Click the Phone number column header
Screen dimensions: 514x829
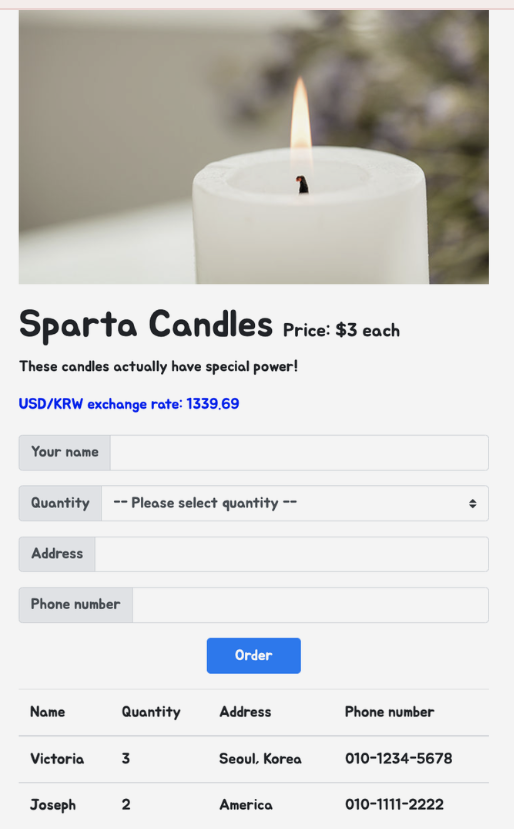click(390, 712)
